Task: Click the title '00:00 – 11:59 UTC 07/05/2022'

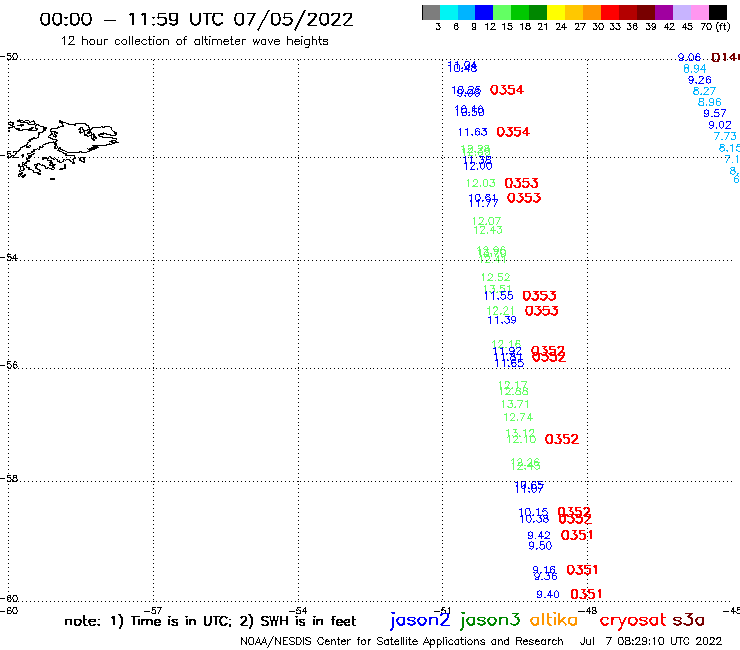Action: pos(196,19)
